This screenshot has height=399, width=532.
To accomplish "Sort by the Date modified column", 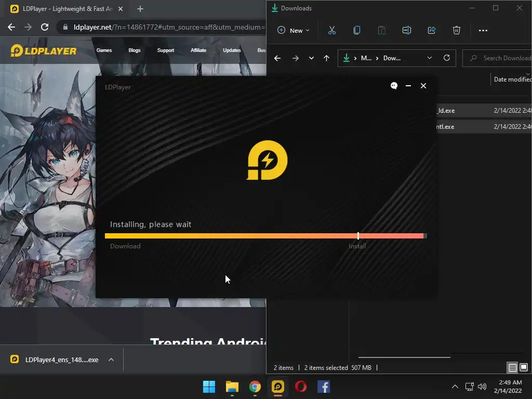I will (513, 79).
